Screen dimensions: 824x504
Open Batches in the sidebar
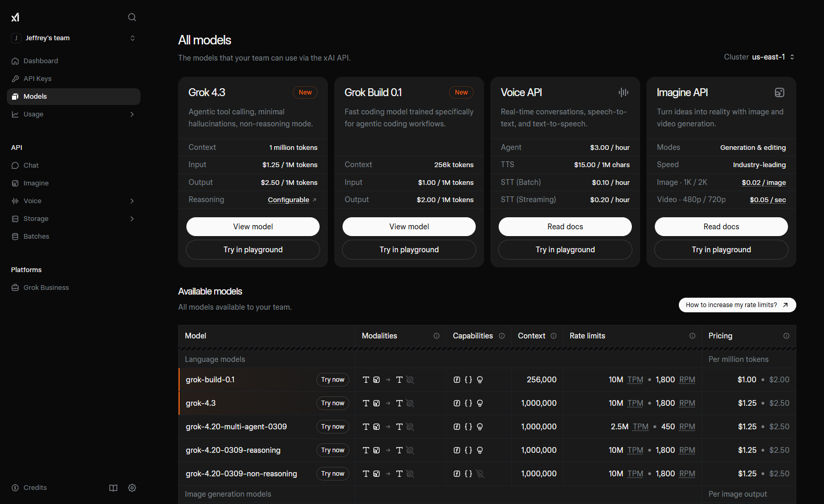[x=74, y=237]
